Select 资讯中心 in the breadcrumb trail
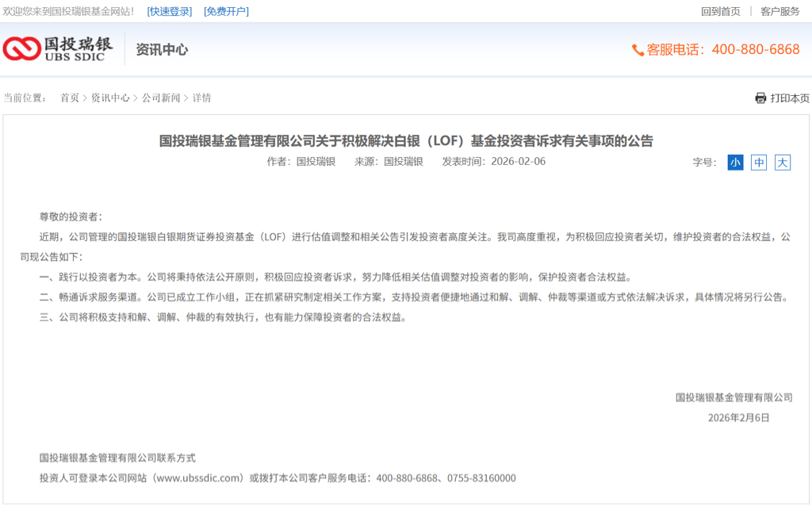This screenshot has width=812, height=506. 110,98
